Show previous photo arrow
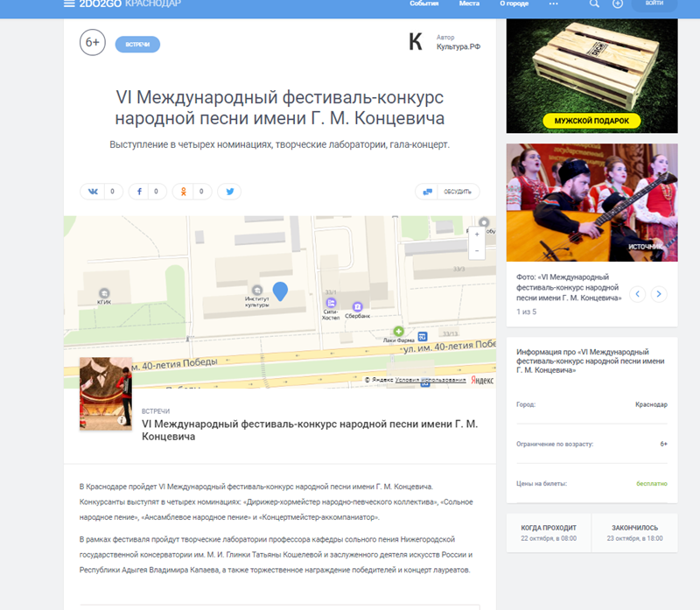 coord(638,294)
